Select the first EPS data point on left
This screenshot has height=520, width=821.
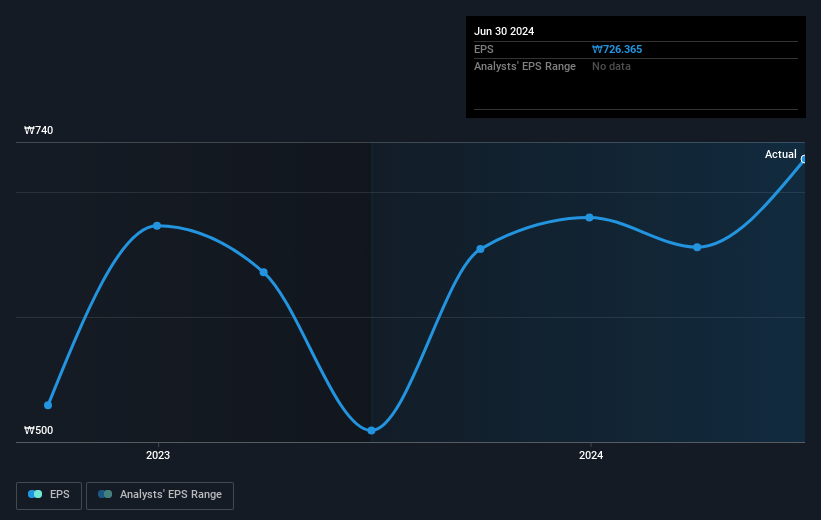click(x=48, y=405)
